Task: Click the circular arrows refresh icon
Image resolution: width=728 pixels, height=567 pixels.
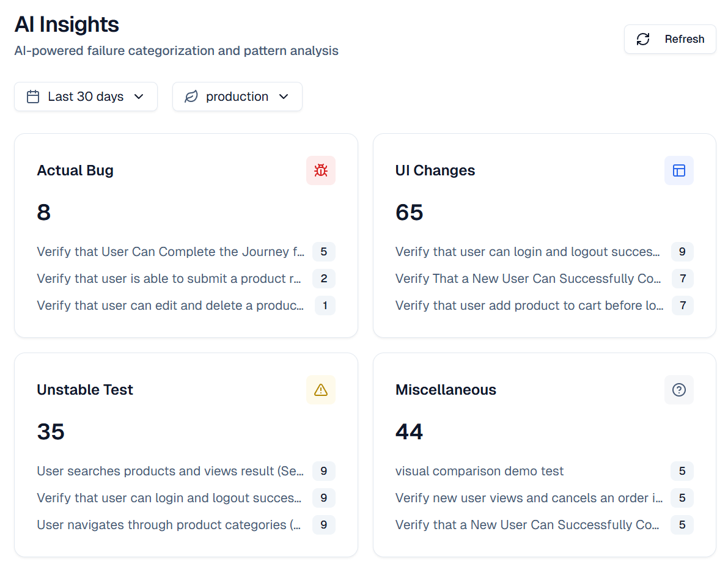Action: [643, 39]
